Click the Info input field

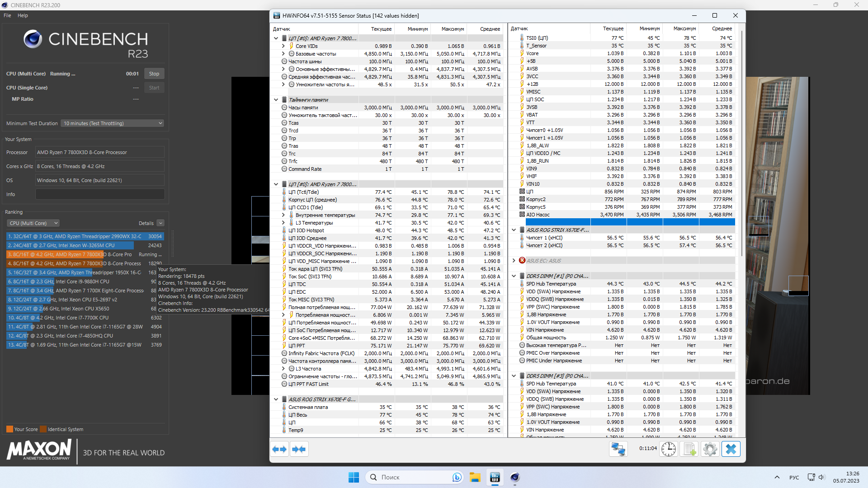click(100, 194)
